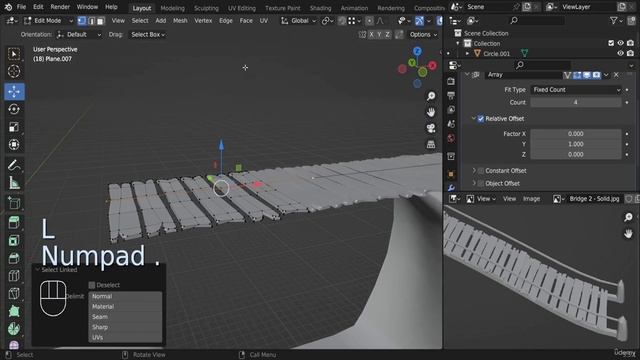
Task: Select the Add Cube tool
Action: pos(14,203)
